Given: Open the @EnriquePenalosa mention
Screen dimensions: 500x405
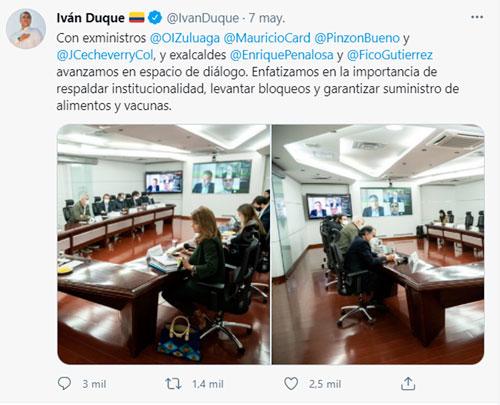Looking at the screenshot, I should pyautogui.click(x=281, y=55).
